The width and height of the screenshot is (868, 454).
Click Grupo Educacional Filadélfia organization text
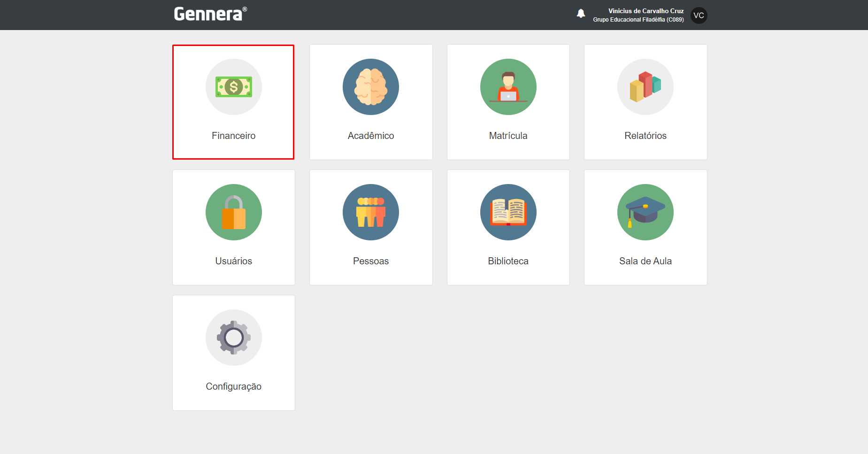click(x=638, y=20)
